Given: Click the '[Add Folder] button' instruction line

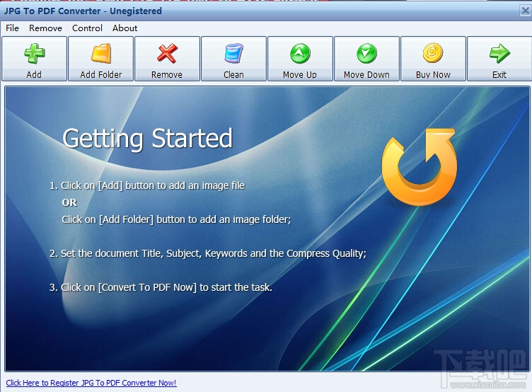Looking at the screenshot, I should (x=176, y=219).
